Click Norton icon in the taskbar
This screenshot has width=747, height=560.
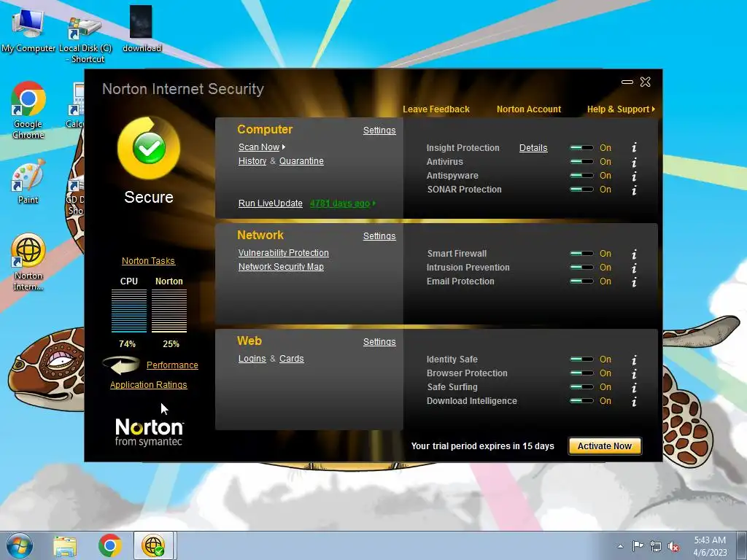pos(153,545)
